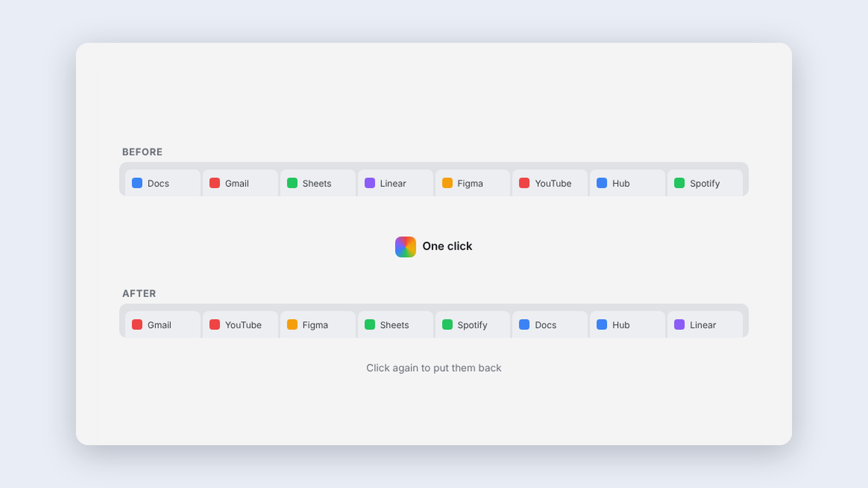Screen dimensions: 868x488
Task: Select the Hub tab in the After row
Action: click(x=628, y=325)
